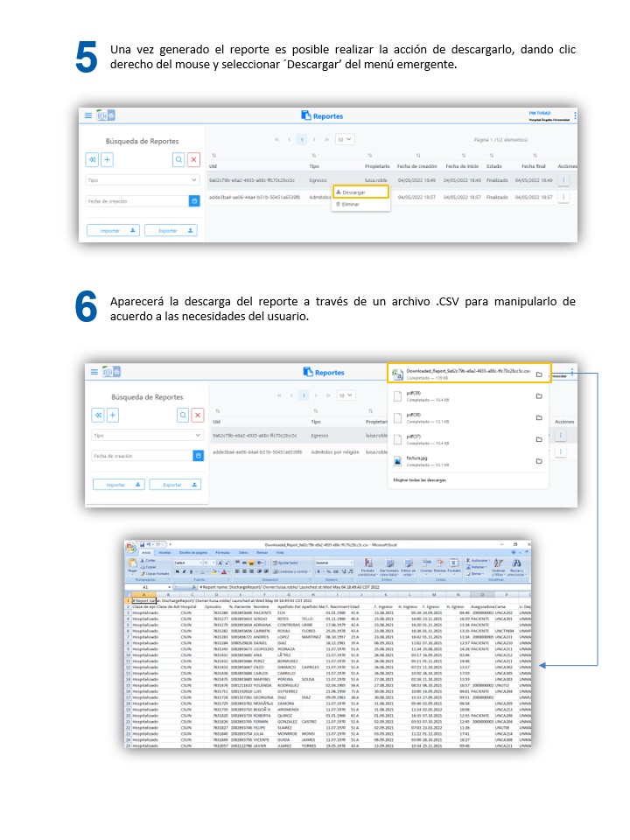Click the Exportar button in step 5 panel
The height and width of the screenshot is (840, 630).
[x=171, y=231]
